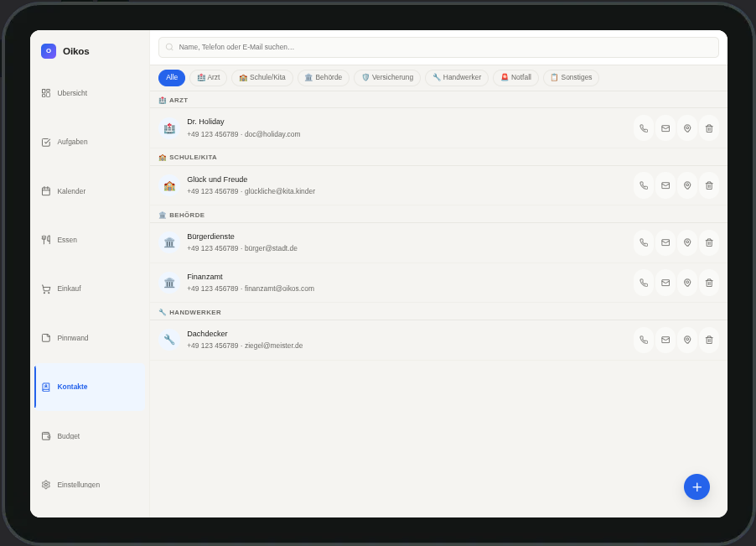Viewport: 756px width, 546px height.
Task: Click Dachdecker wrench avatar icon
Action: 169,340
